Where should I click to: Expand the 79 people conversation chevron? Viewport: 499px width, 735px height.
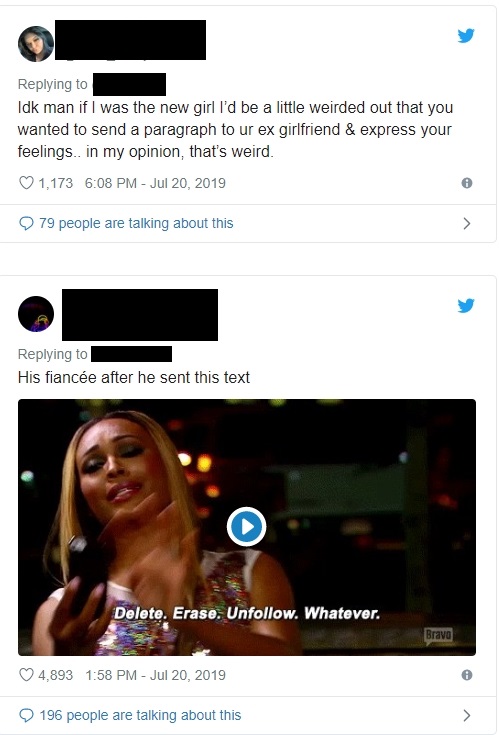click(x=467, y=224)
